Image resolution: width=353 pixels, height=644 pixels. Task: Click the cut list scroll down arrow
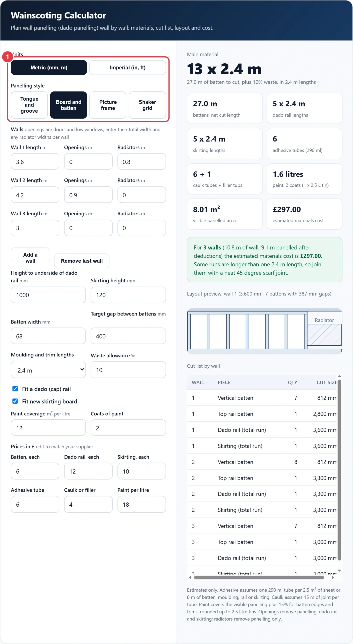click(339, 571)
